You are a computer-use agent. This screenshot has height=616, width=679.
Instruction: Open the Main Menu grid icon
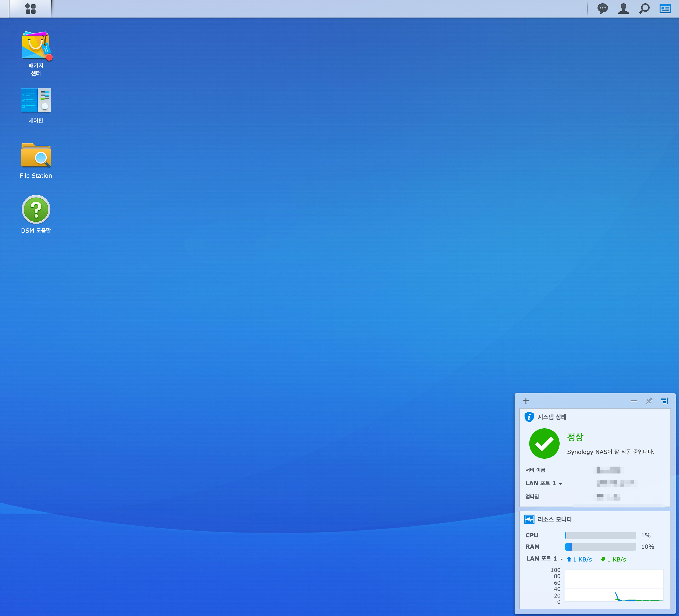point(30,9)
